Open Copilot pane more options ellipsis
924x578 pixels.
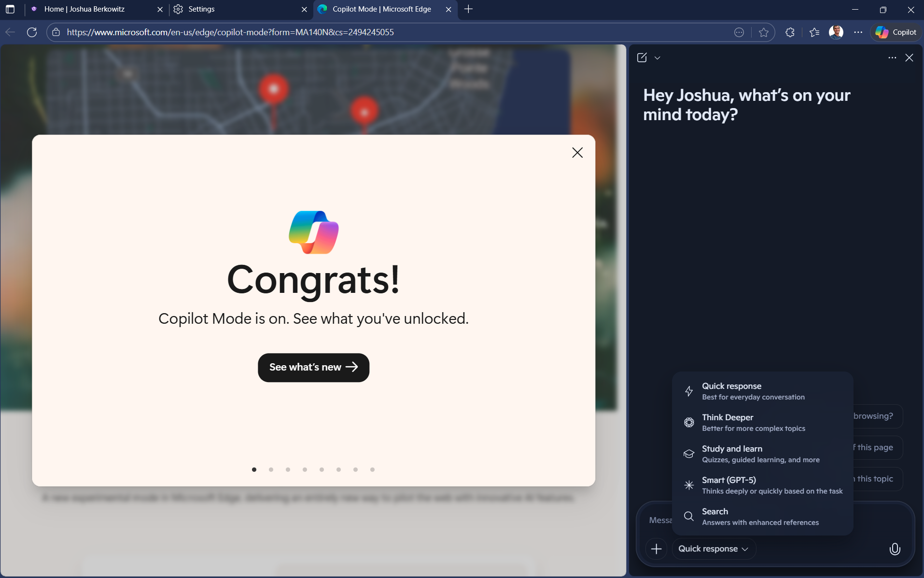(892, 58)
